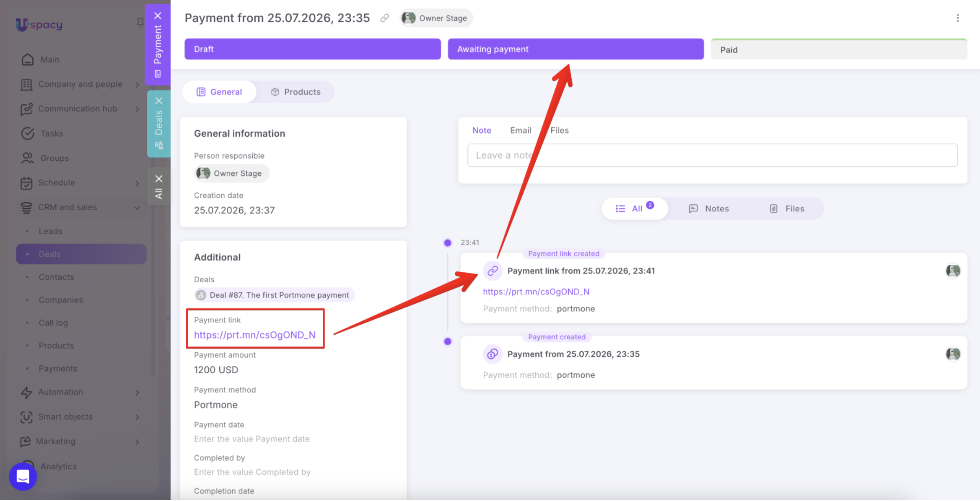Open Call log in sidebar
Image resolution: width=980 pixels, height=501 pixels.
coord(53,323)
